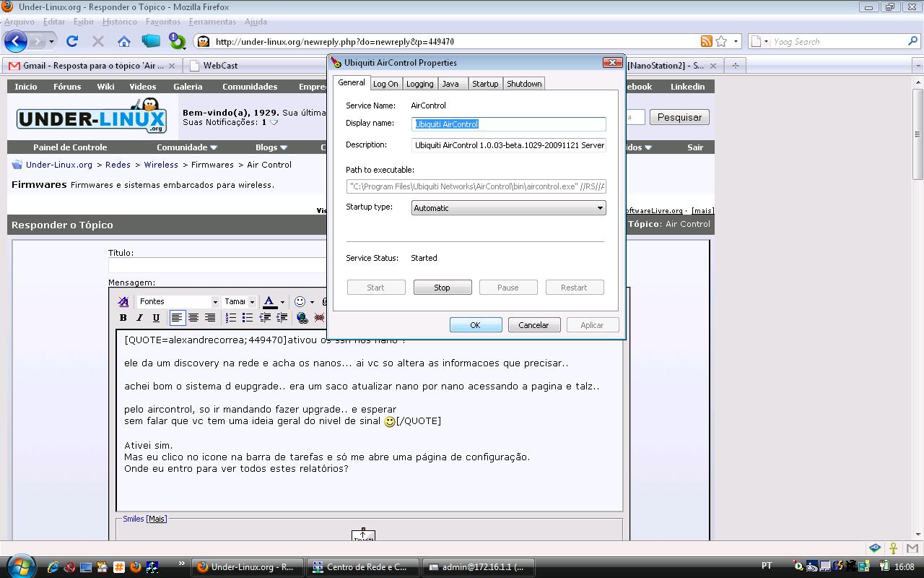
Task: Click Description text field
Action: (x=509, y=145)
